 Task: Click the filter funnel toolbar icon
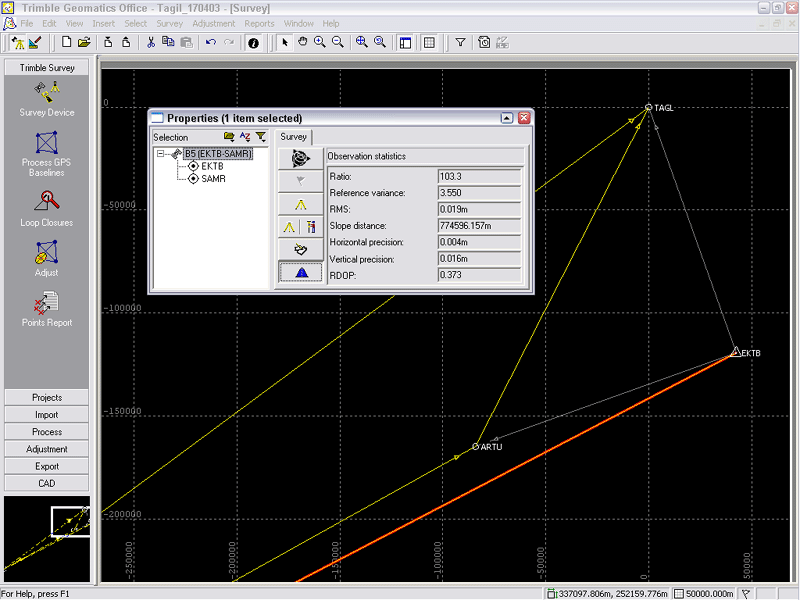click(460, 43)
